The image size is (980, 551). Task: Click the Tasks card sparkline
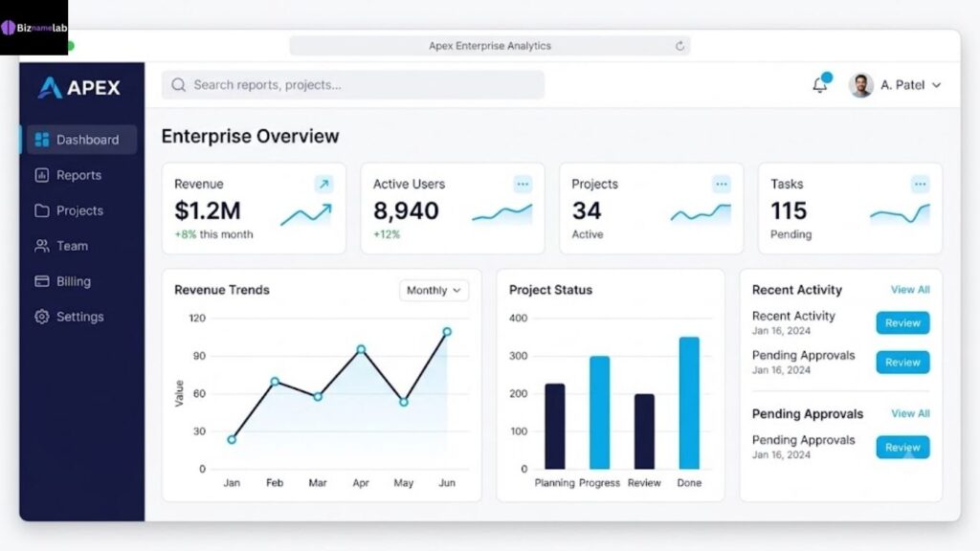click(x=900, y=213)
